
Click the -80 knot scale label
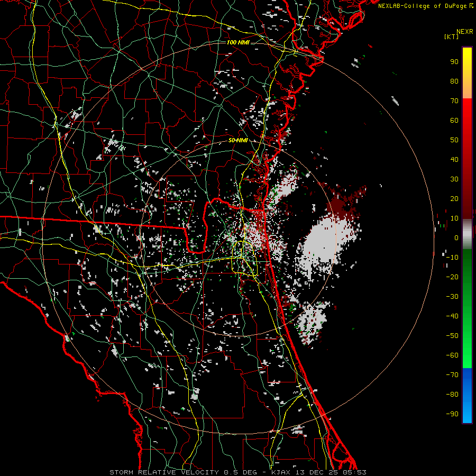tap(452, 395)
